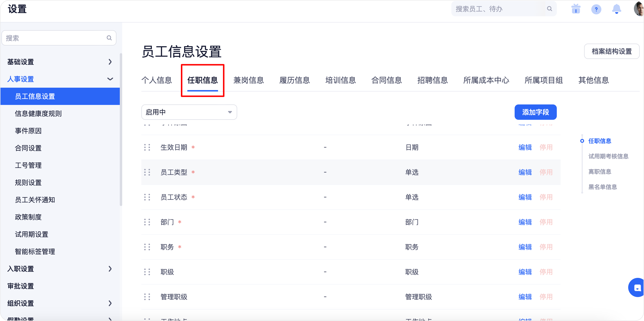Click the 添加字段 button
Viewport: 644px width, 321px height.
coord(535,112)
